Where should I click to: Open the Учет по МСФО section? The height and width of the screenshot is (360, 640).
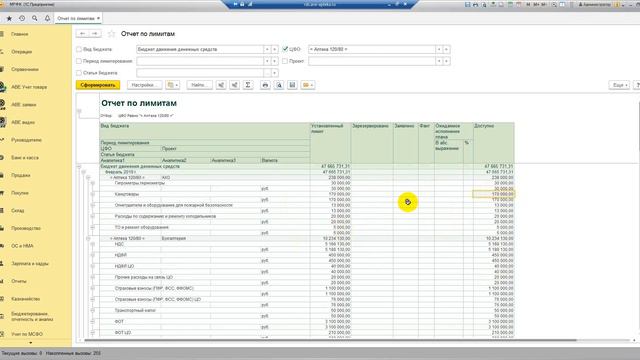coord(27,334)
